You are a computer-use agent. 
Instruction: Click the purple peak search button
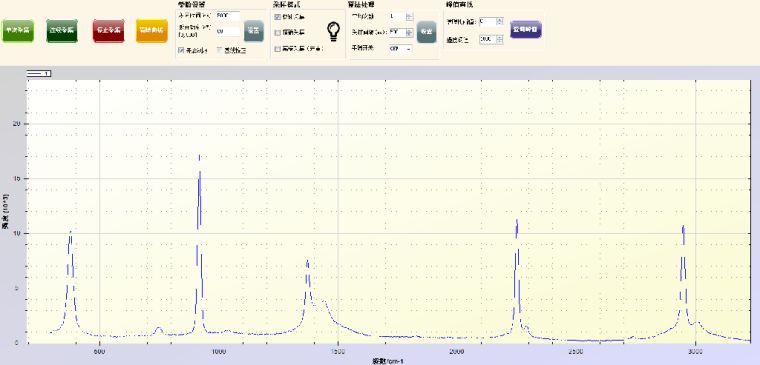(x=526, y=30)
